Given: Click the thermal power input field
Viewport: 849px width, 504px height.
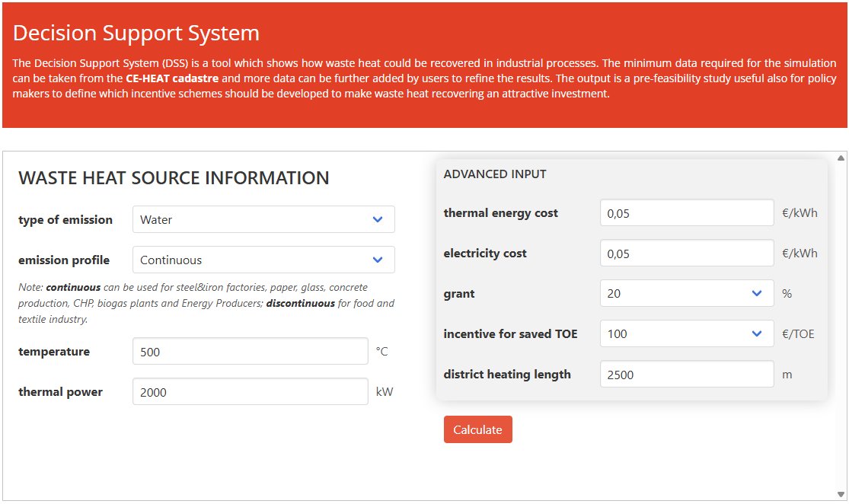Looking at the screenshot, I should (x=249, y=391).
